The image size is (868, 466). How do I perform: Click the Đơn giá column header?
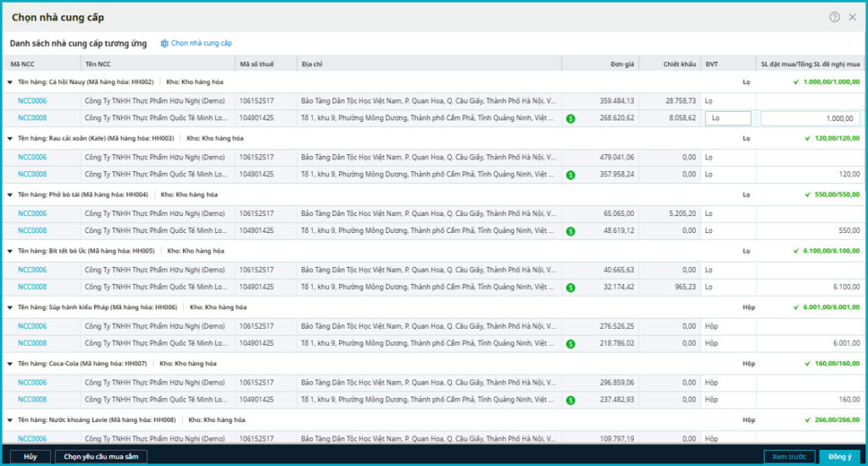(x=622, y=64)
